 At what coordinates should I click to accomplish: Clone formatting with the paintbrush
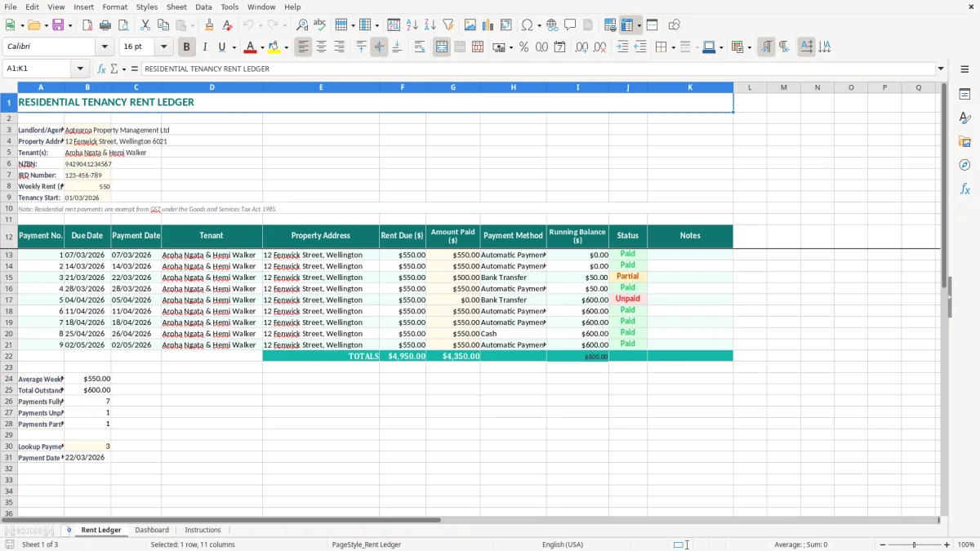tap(210, 25)
